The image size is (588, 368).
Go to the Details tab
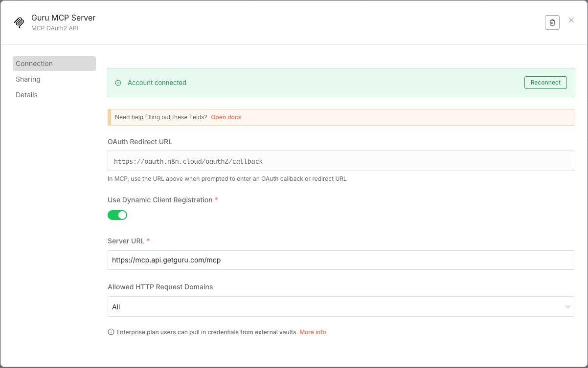[54, 95]
